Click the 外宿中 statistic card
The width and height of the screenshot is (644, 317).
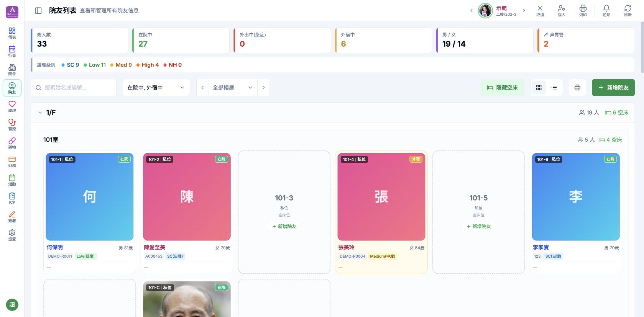[383, 40]
